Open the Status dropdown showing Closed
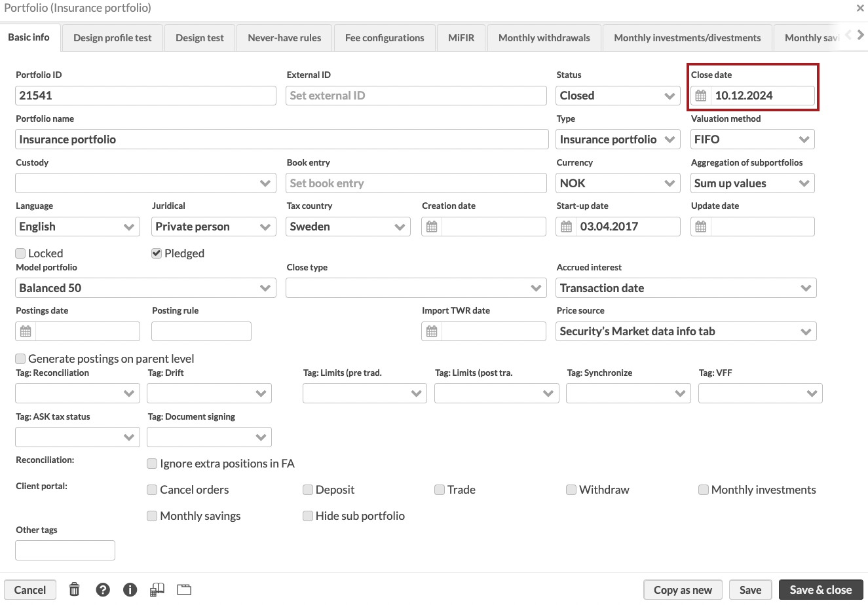The image size is (868, 605). pos(618,96)
